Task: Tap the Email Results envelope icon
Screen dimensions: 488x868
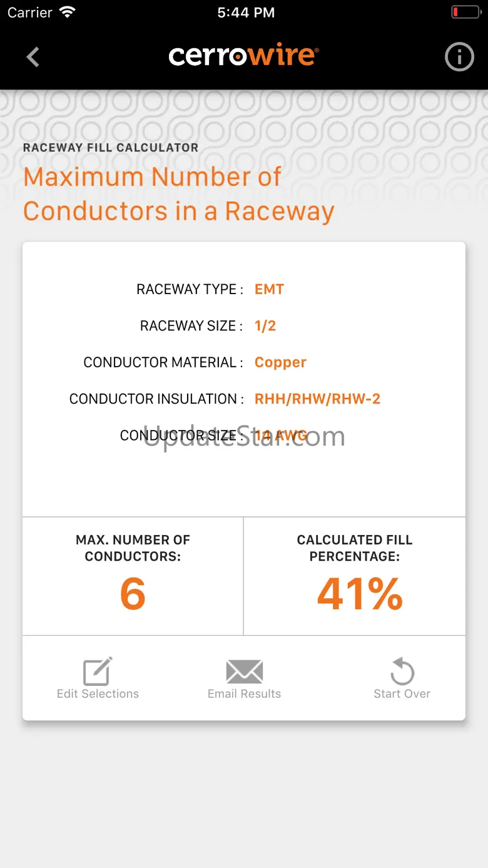Action: tap(244, 672)
